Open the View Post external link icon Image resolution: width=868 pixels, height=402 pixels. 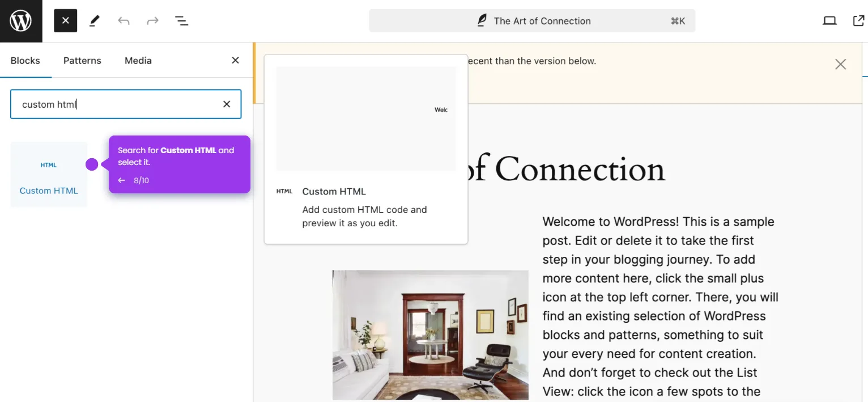[x=858, y=21]
